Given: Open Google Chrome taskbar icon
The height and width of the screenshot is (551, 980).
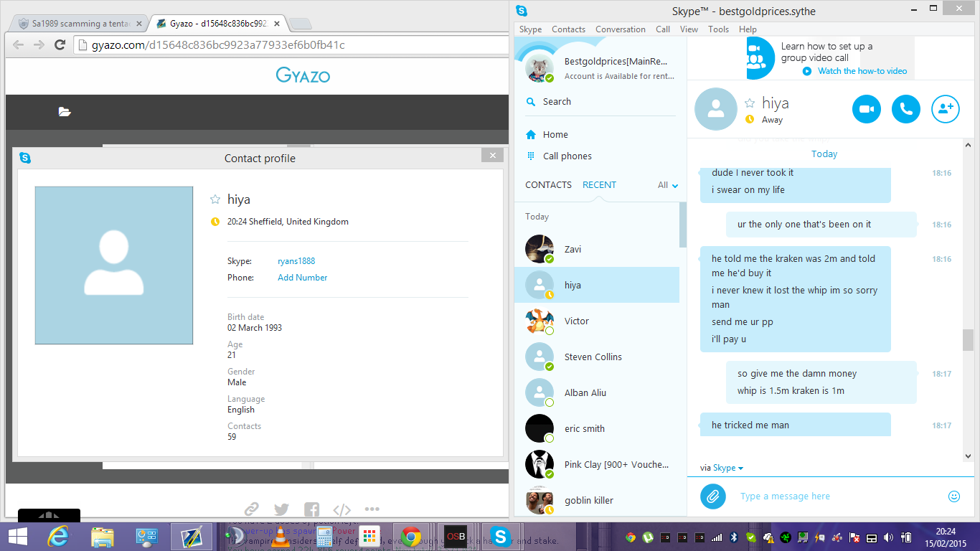Looking at the screenshot, I should click(411, 537).
